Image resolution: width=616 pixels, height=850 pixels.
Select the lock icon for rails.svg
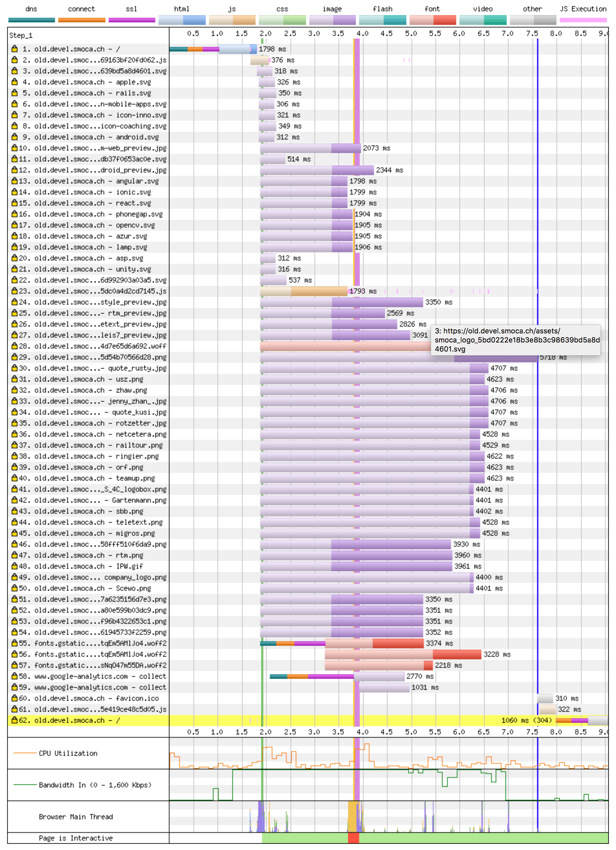tap(15, 93)
